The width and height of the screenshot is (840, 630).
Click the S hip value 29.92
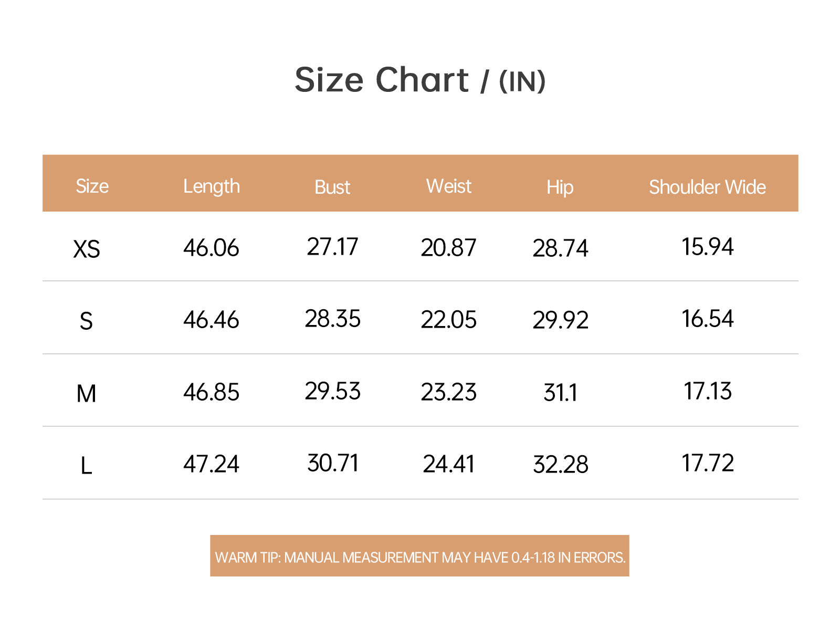coord(561,320)
